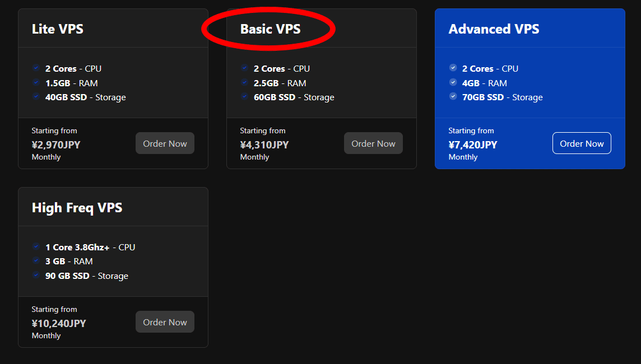
Task: Click the checkmark beside 1 Core 3.8Ghz+ CPU
Action: click(36, 246)
